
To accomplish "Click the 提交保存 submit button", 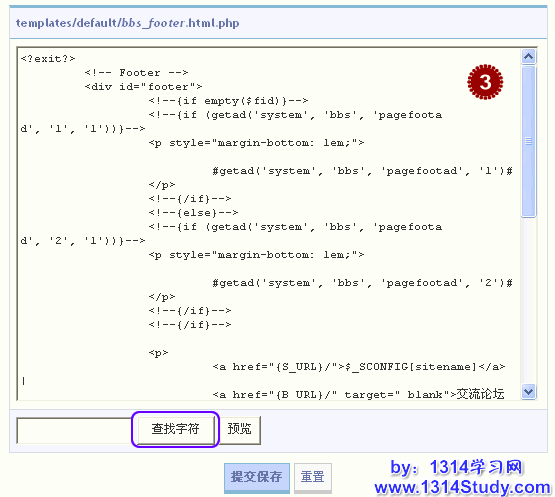I will click(257, 477).
